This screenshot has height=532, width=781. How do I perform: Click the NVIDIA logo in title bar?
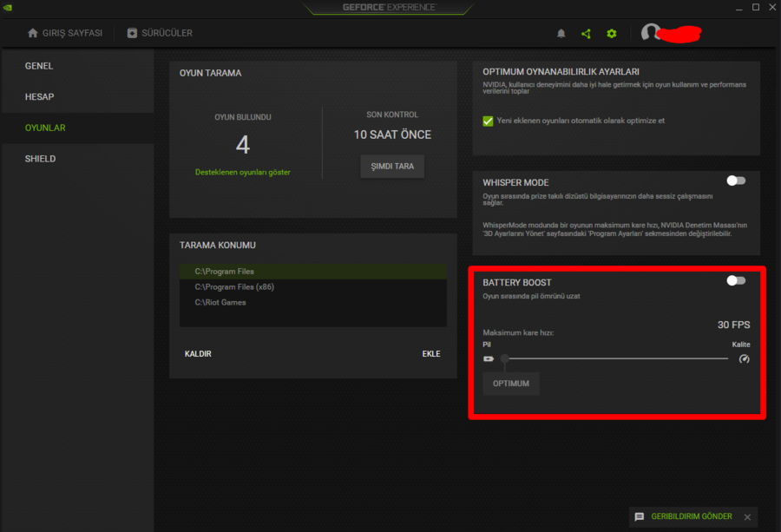pyautogui.click(x=8, y=7)
